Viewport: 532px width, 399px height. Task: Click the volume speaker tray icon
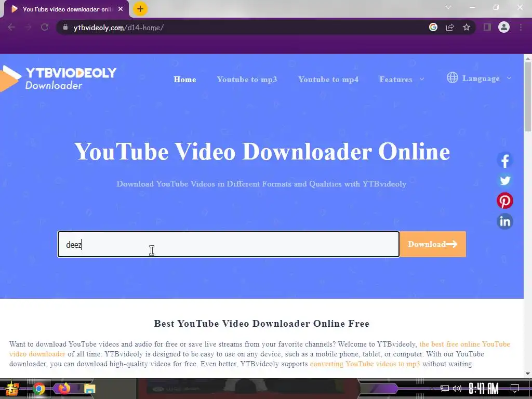tap(457, 389)
